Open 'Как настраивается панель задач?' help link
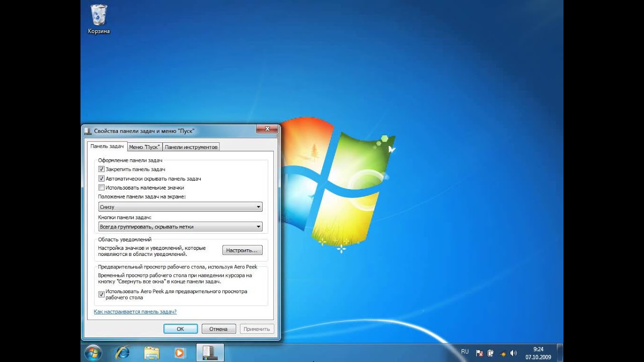Viewport: 644px width, 362px height. (x=135, y=312)
